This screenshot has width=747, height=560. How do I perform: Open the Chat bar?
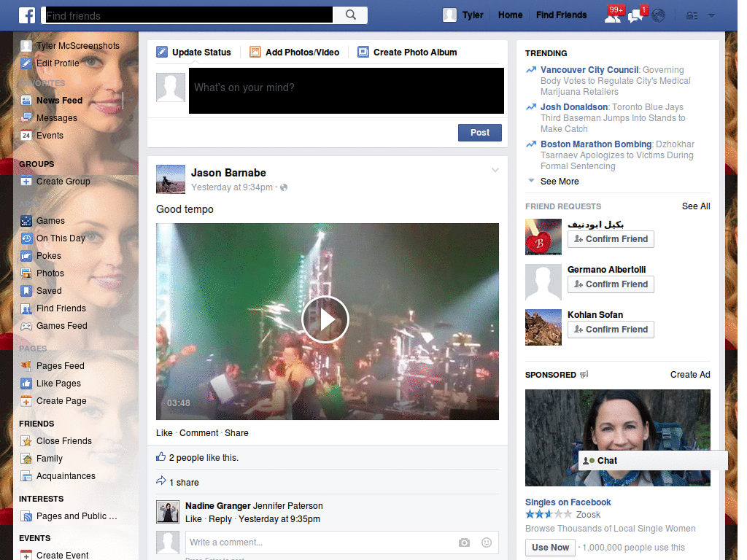tap(653, 461)
